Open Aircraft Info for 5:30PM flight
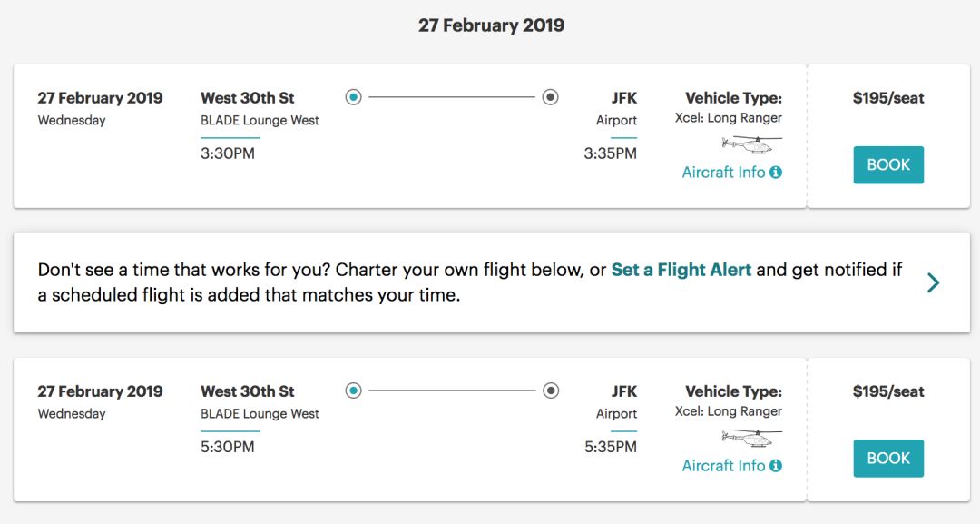 (723, 466)
